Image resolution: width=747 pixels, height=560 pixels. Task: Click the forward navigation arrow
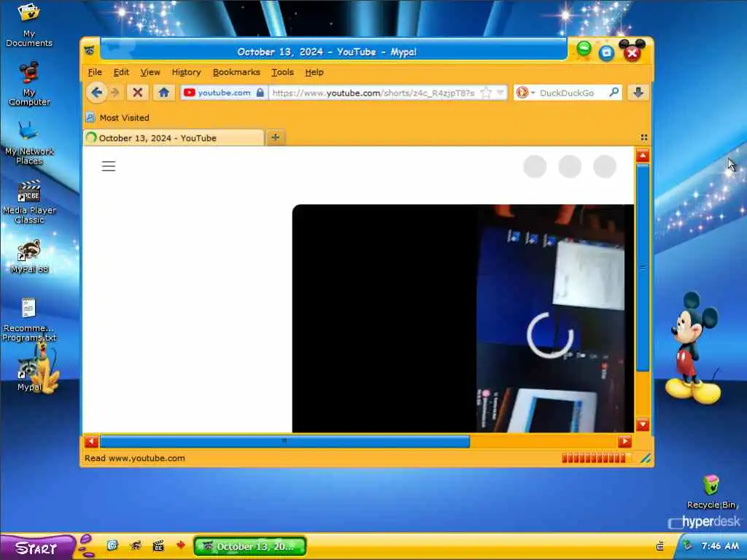[x=115, y=93]
